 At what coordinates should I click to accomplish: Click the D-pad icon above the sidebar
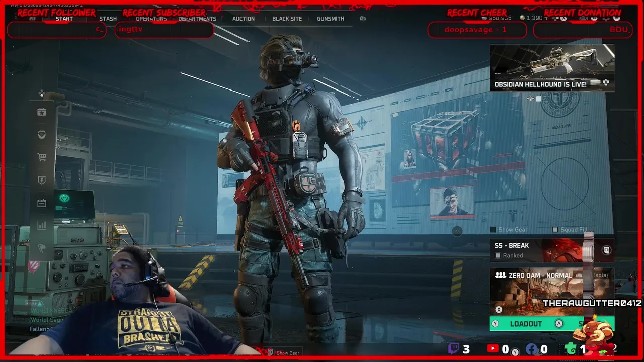(42, 94)
